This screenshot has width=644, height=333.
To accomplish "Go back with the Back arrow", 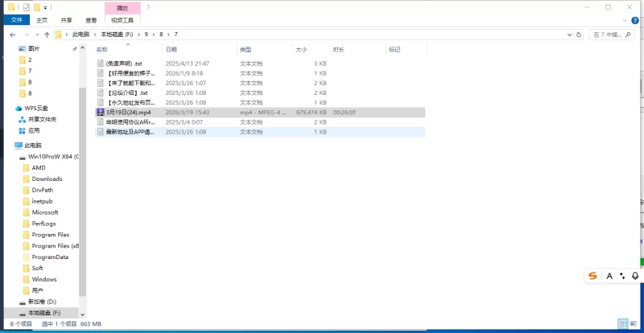I will click(x=13, y=35).
